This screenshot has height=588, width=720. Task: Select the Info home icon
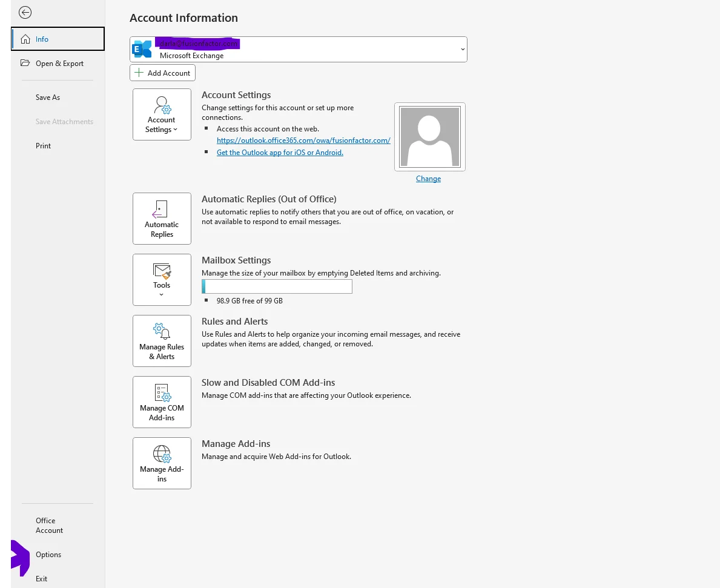[x=25, y=39]
